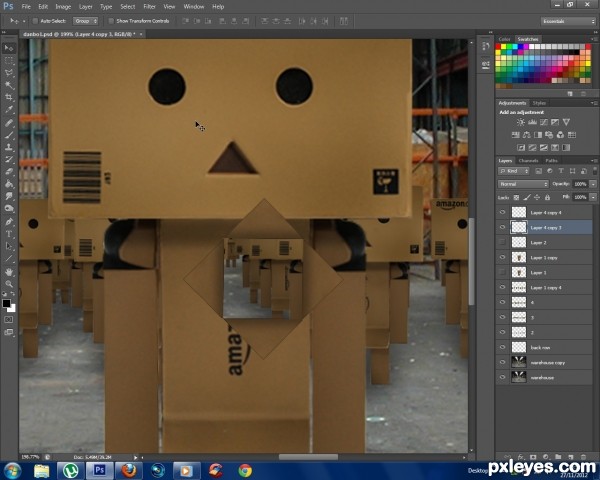Switch to the Paths tab

click(551, 161)
